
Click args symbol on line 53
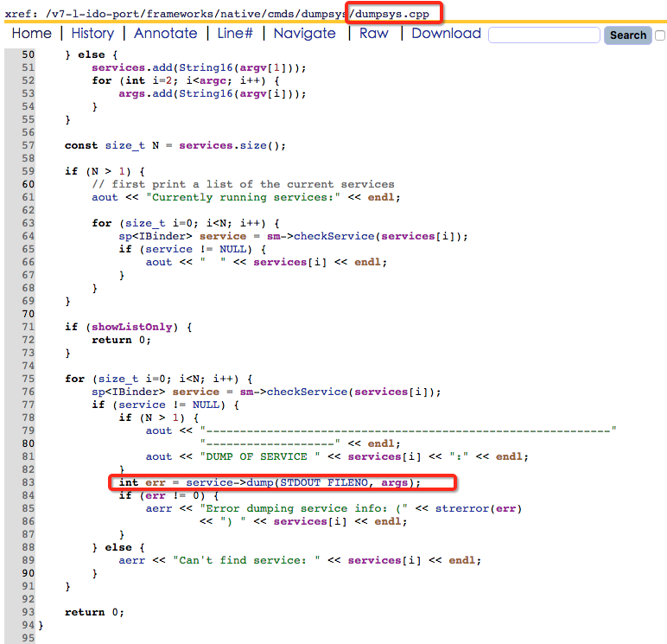click(x=132, y=93)
